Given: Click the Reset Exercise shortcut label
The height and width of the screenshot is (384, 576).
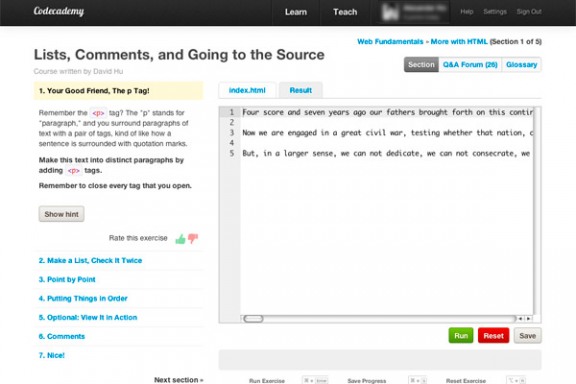Looking at the screenshot, I should [466, 381].
